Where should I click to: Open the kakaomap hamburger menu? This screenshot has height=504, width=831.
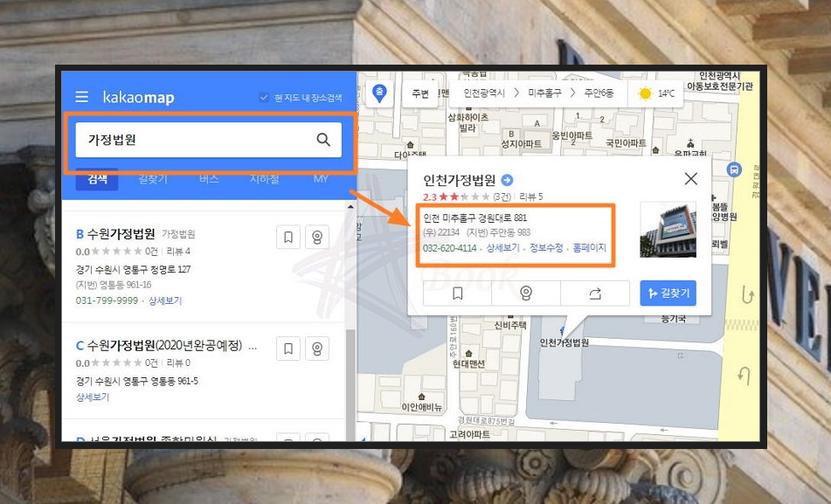[x=81, y=96]
